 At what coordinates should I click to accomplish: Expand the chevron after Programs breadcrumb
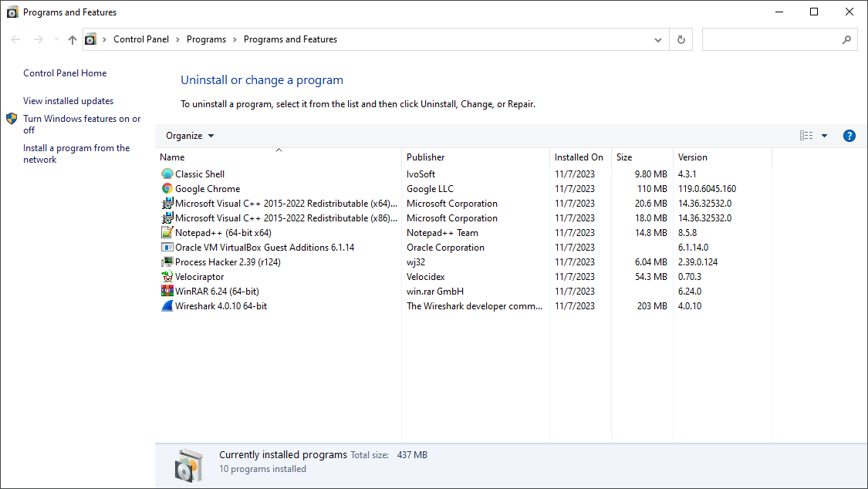[x=235, y=40]
